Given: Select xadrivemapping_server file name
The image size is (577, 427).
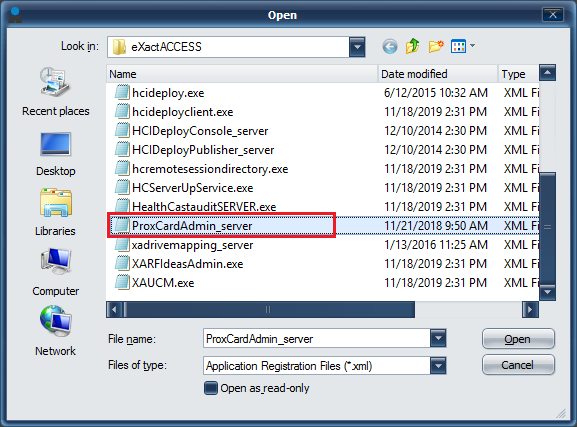Looking at the screenshot, I should (192, 245).
